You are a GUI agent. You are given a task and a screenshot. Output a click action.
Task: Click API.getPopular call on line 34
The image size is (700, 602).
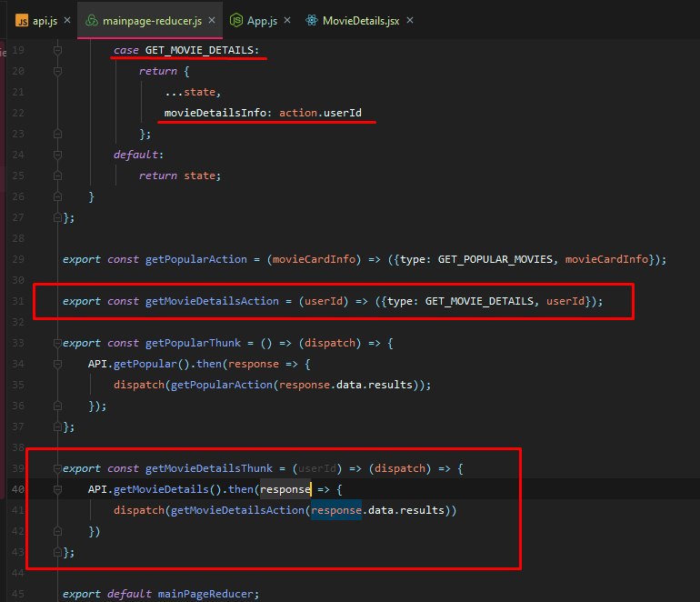(x=139, y=364)
